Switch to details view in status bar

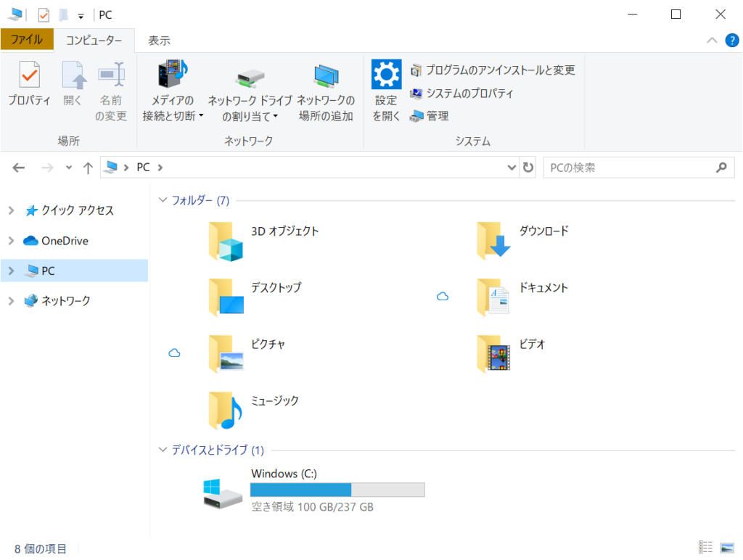click(x=705, y=548)
